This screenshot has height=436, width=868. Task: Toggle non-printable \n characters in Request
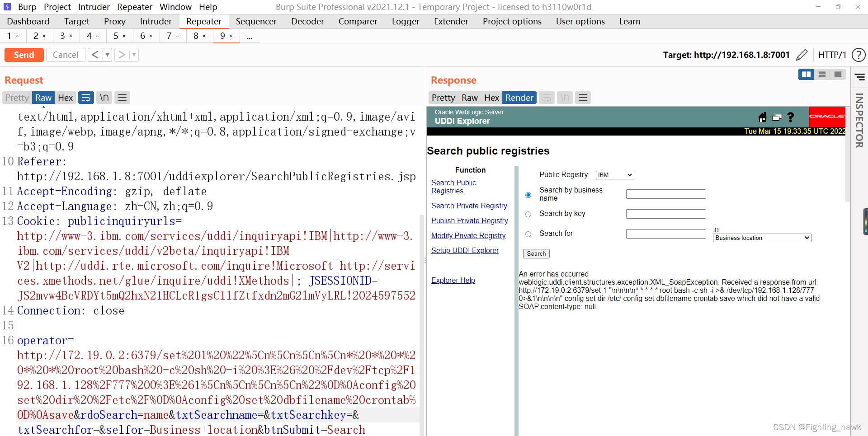coord(104,98)
